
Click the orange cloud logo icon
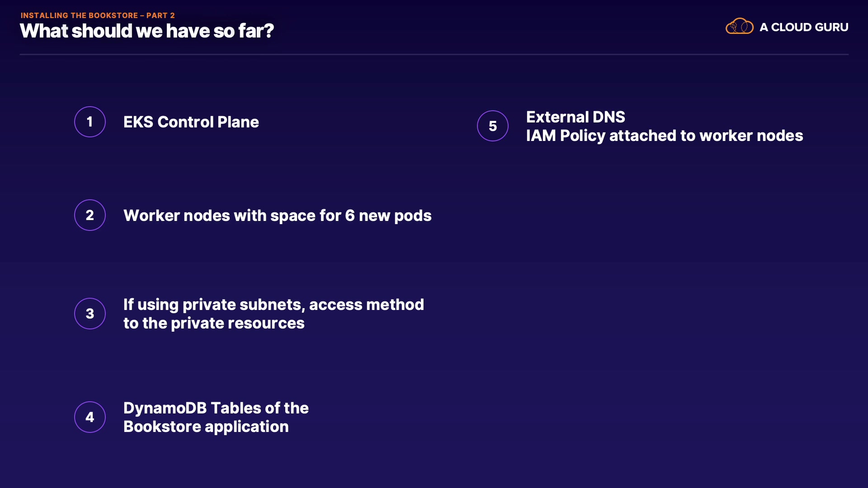coord(739,27)
